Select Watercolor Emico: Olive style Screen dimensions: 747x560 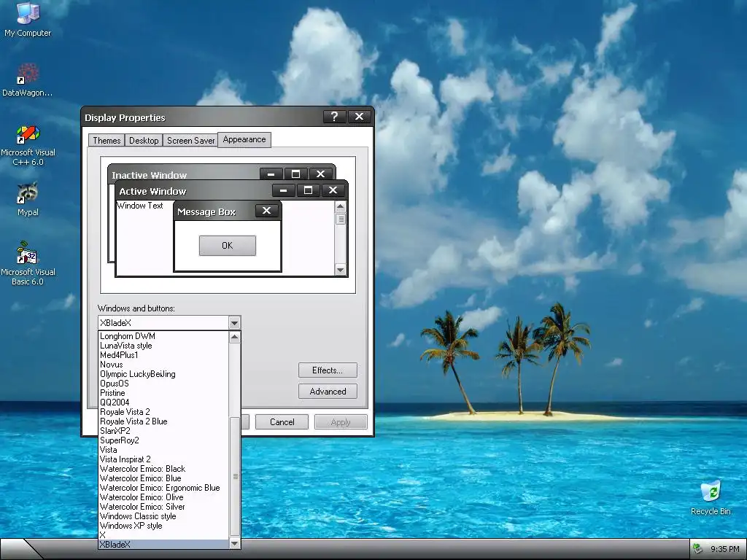[x=163, y=497]
